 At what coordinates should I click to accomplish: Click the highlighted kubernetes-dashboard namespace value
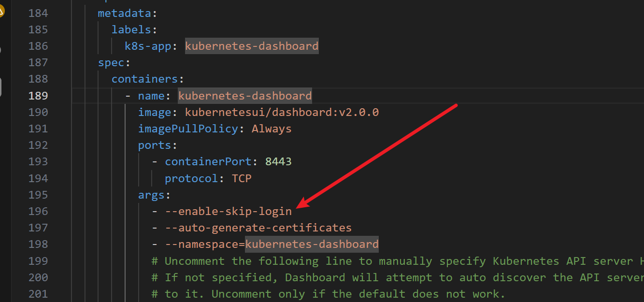coord(312,244)
